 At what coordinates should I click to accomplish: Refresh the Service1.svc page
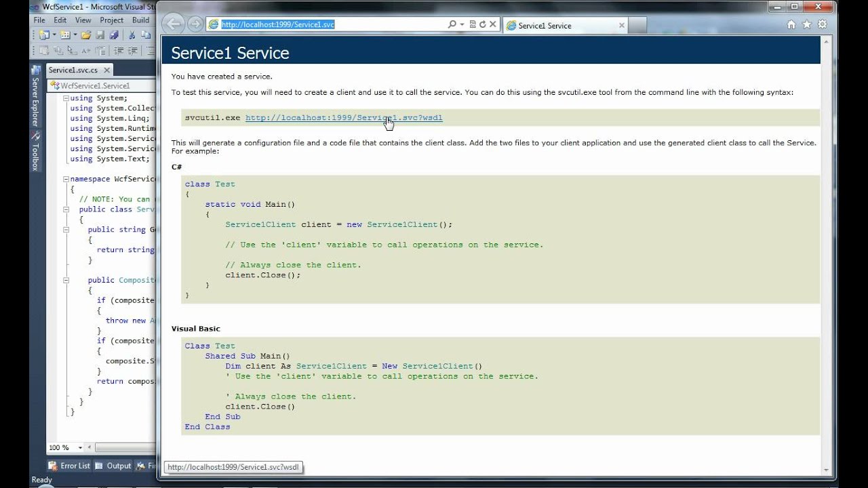(x=483, y=24)
